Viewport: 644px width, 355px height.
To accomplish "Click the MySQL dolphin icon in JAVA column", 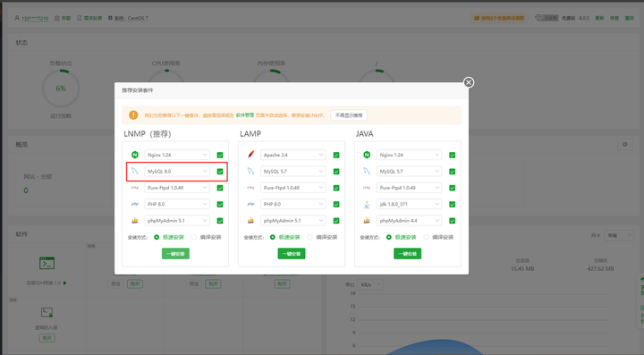I will click(367, 171).
